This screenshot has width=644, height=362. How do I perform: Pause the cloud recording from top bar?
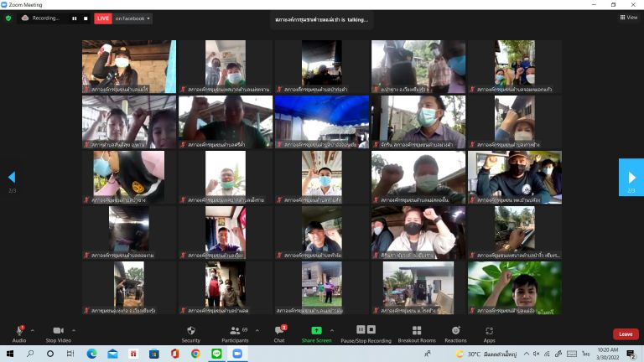click(x=75, y=18)
